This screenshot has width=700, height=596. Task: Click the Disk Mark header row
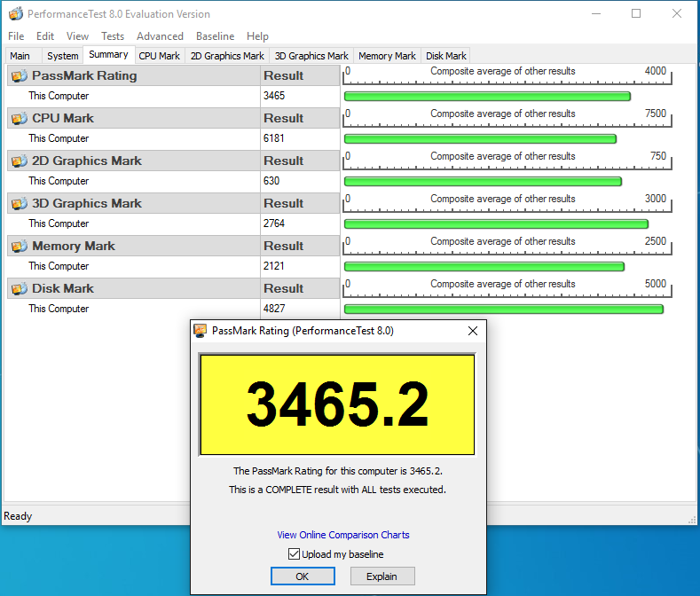174,288
